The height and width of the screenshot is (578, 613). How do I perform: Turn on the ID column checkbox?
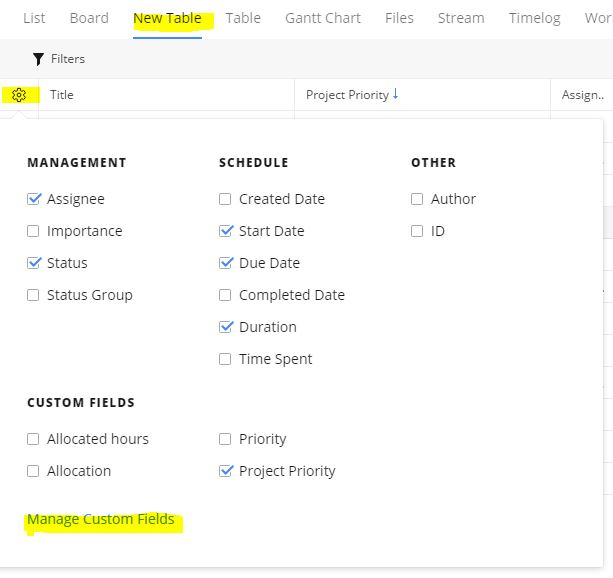tap(418, 231)
